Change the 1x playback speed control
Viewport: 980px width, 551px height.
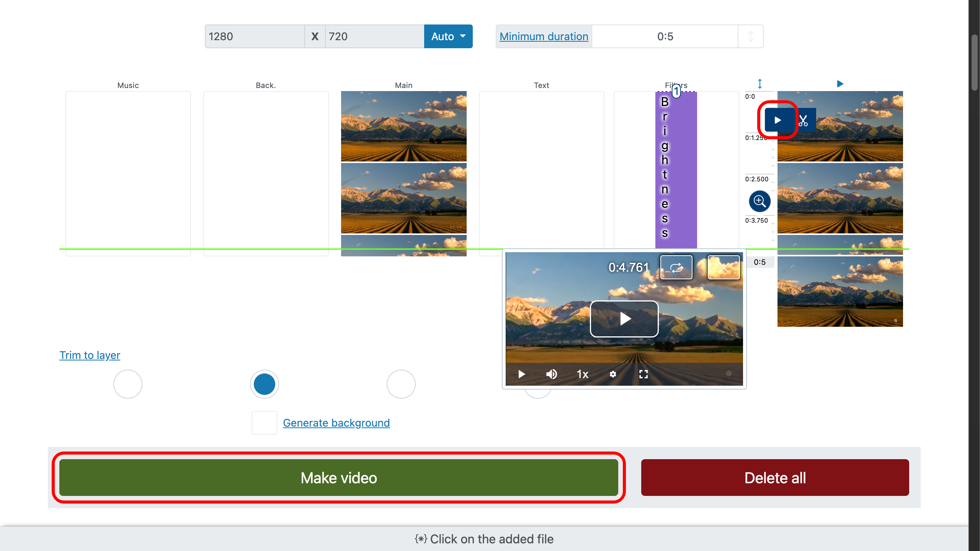tap(582, 374)
